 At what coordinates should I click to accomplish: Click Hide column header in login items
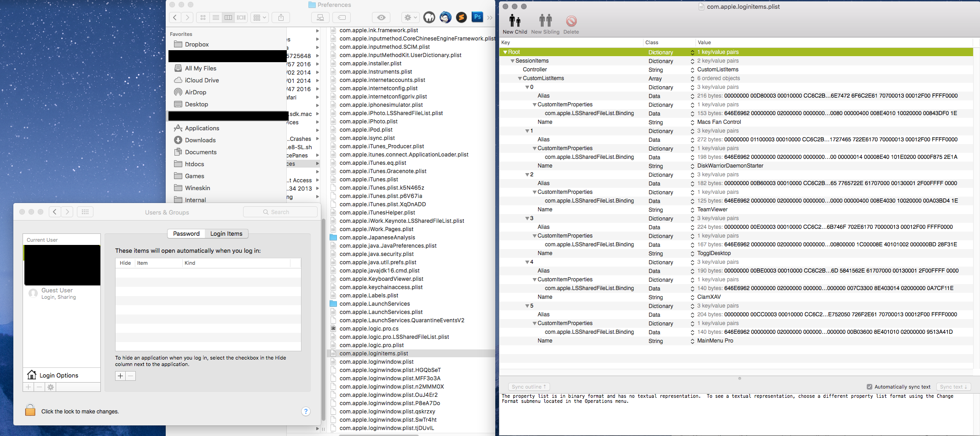tap(125, 263)
